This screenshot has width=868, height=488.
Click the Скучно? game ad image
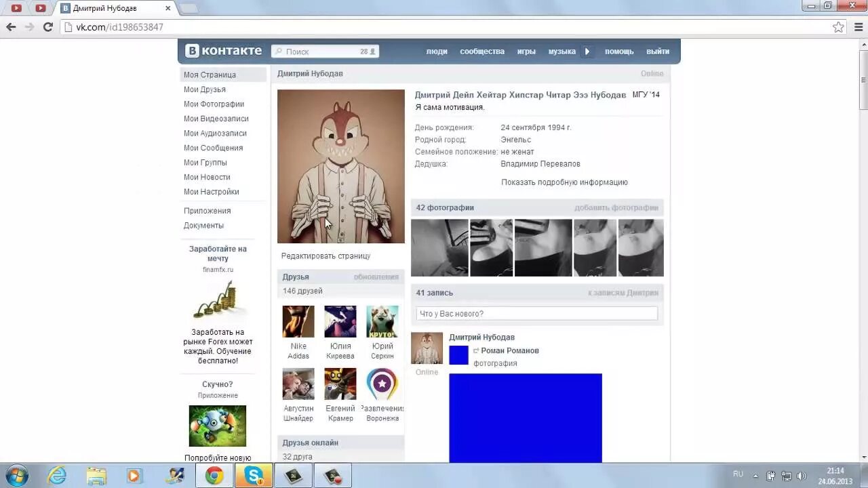point(218,426)
